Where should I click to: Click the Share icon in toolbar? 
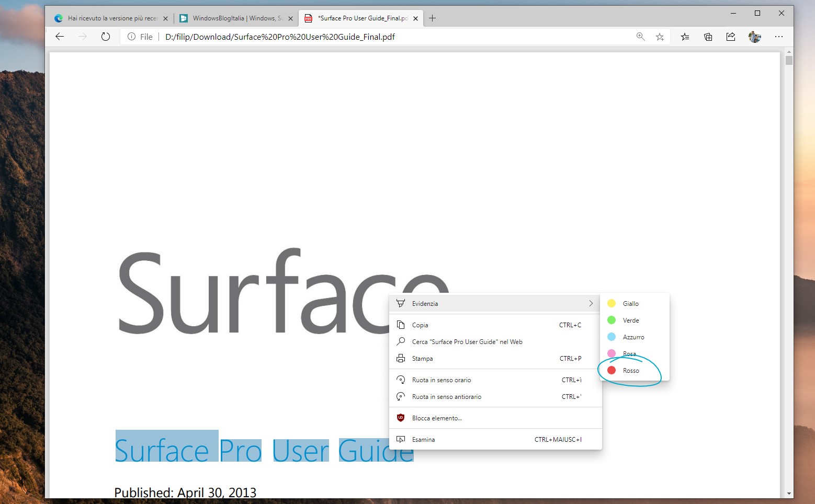pyautogui.click(x=731, y=37)
